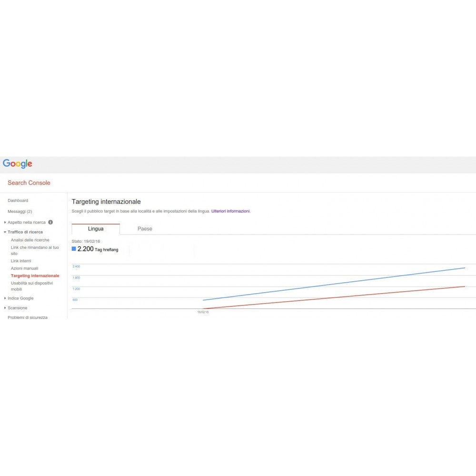The height and width of the screenshot is (476, 476).
Task: Click the blue Tag hreflang legend square
Action: pos(74,249)
